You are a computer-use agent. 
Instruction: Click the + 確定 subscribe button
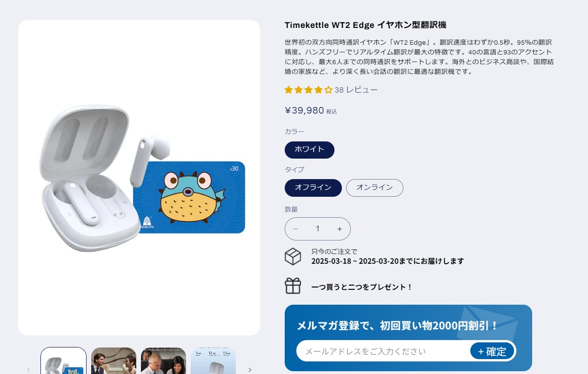(x=492, y=351)
